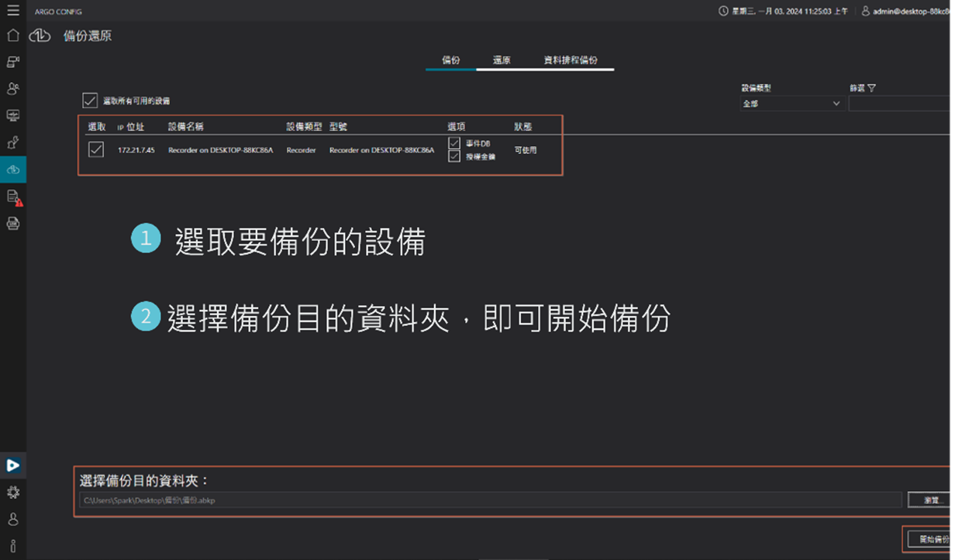Open the log document icon with red alert
955x560 pixels.
13,197
